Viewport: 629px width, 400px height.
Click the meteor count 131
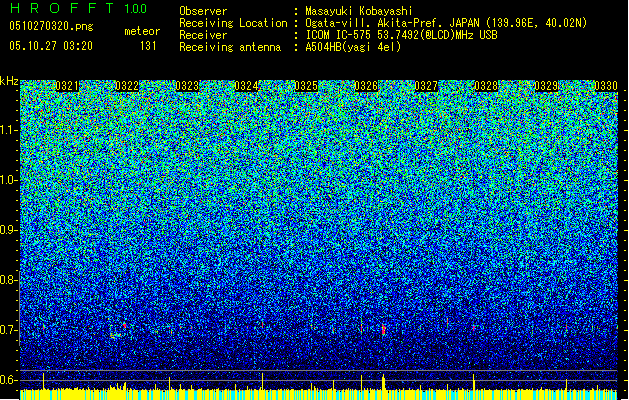(x=148, y=46)
